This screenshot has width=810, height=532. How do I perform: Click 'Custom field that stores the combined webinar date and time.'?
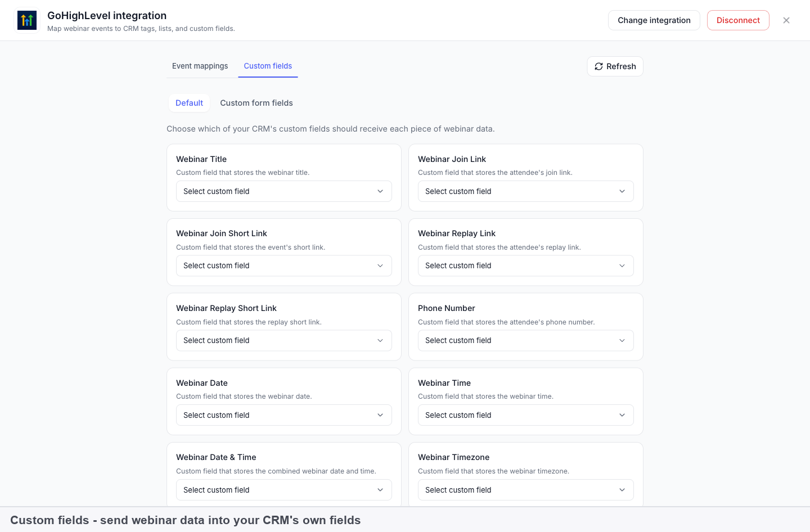(x=276, y=471)
